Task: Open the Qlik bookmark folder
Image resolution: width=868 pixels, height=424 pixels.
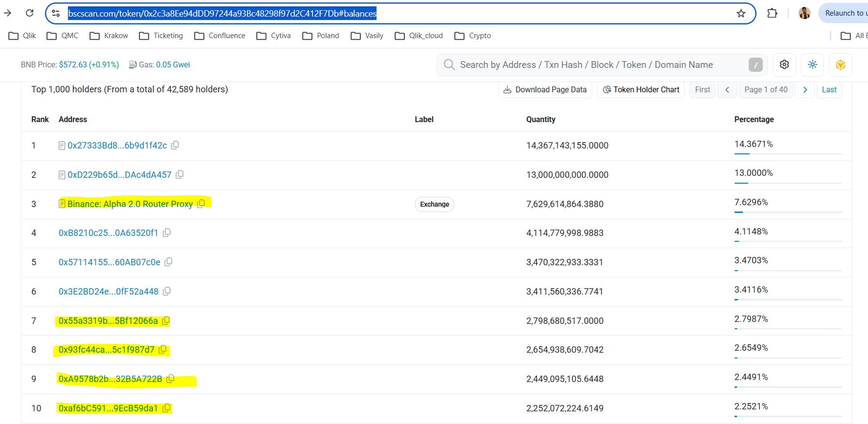Action: pyautogui.click(x=22, y=36)
